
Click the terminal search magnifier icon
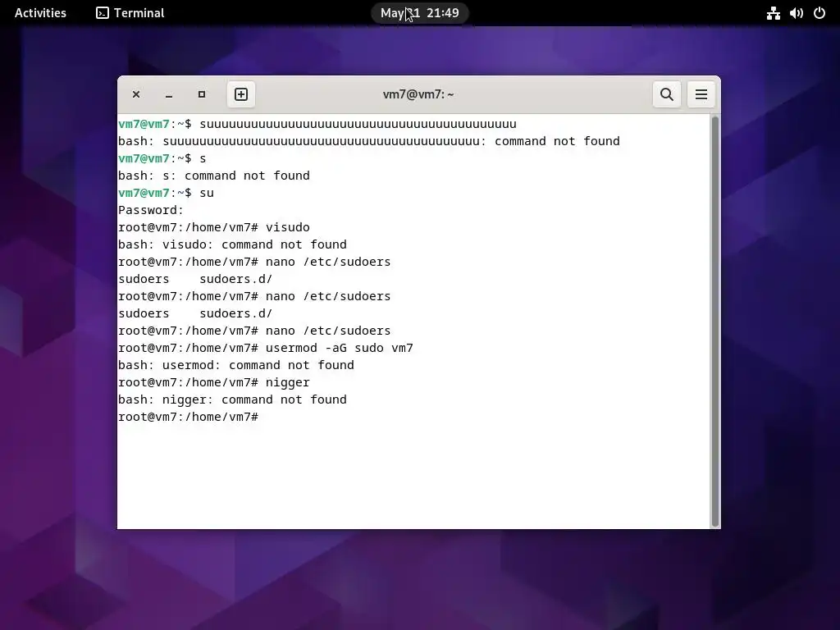click(666, 94)
